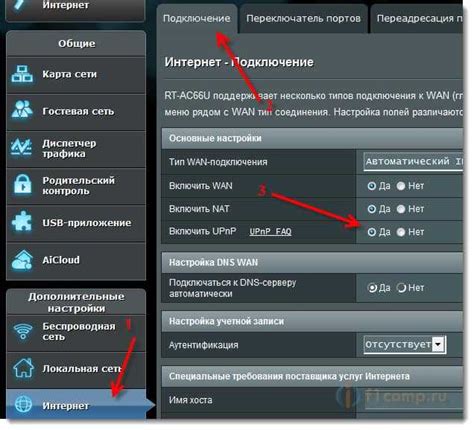Open the Карта сети network map icon
Image resolution: width=474 pixels, height=430 pixels.
pos(22,74)
